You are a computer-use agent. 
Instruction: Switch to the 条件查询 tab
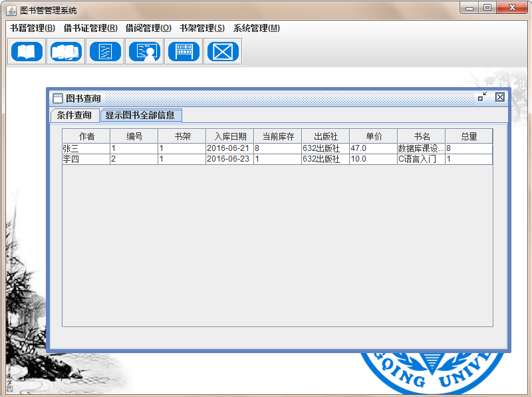tap(74, 115)
